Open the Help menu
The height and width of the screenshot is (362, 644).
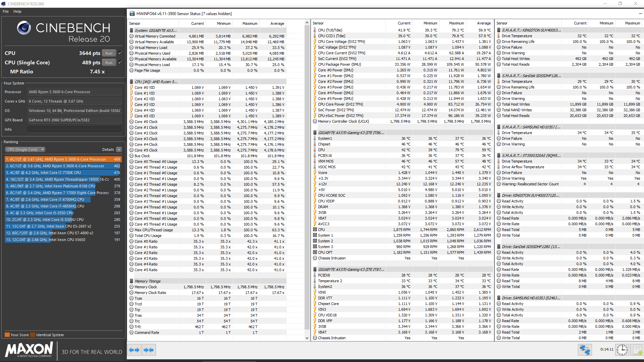[17, 11]
